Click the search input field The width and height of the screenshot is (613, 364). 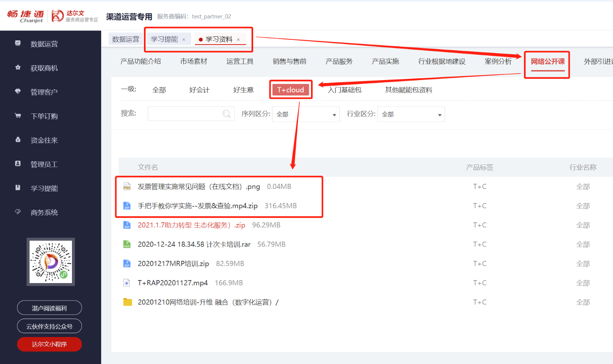click(x=191, y=113)
